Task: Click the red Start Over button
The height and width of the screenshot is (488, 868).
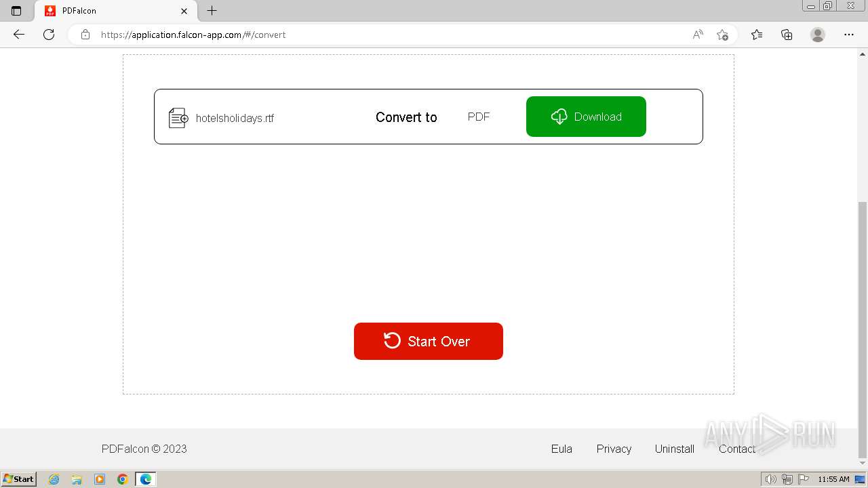Action: tap(429, 341)
